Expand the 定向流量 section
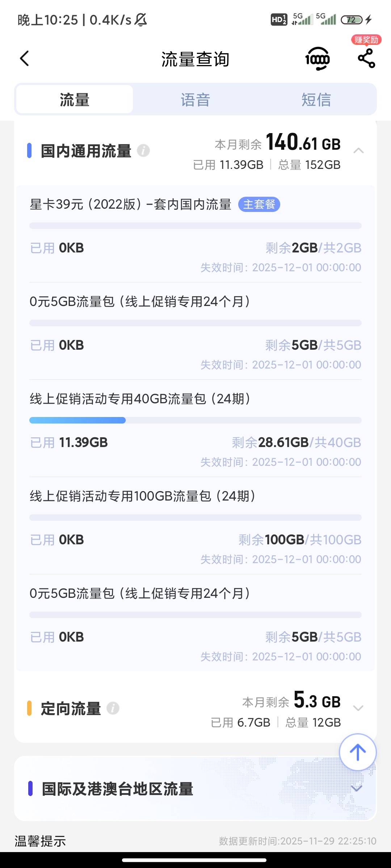391x868 pixels. coord(358,708)
